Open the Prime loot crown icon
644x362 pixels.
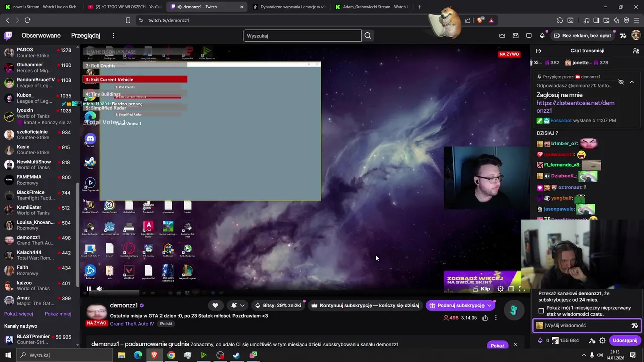[502, 36]
